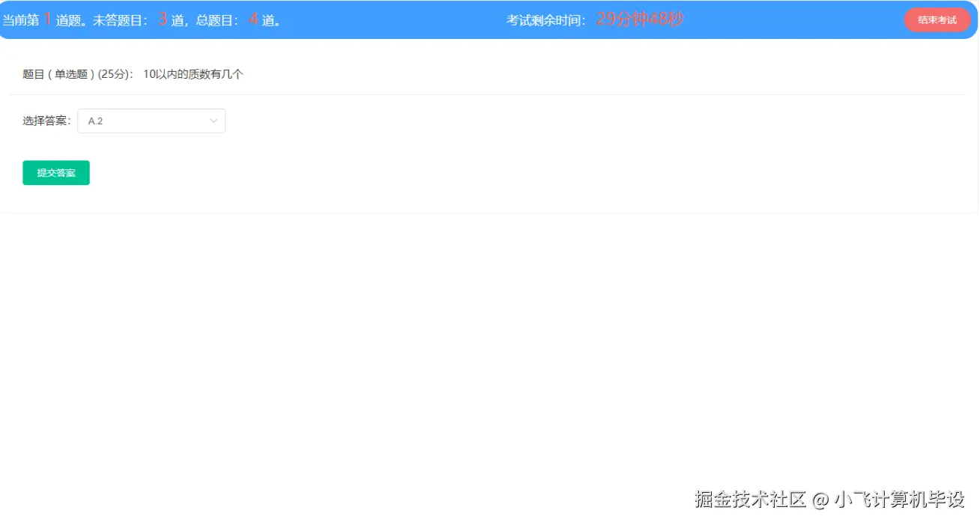
Task: Click the 未答题目 count text
Action: click(139, 20)
